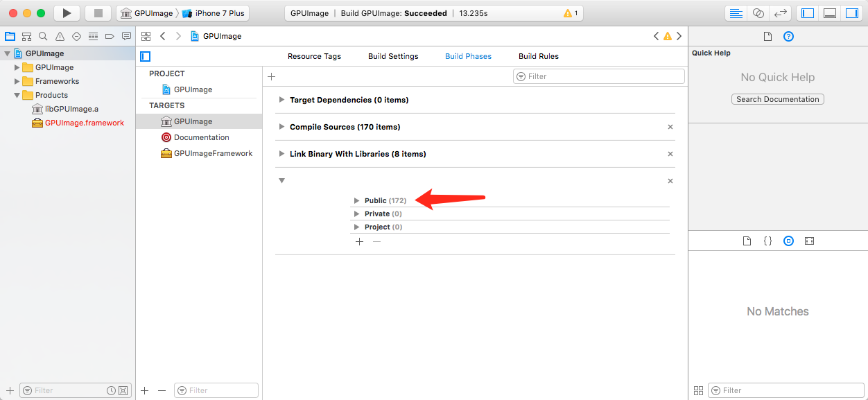Screen dimensions: 868x400
Task: Toggle source-control status filter icon
Action: 123,390
